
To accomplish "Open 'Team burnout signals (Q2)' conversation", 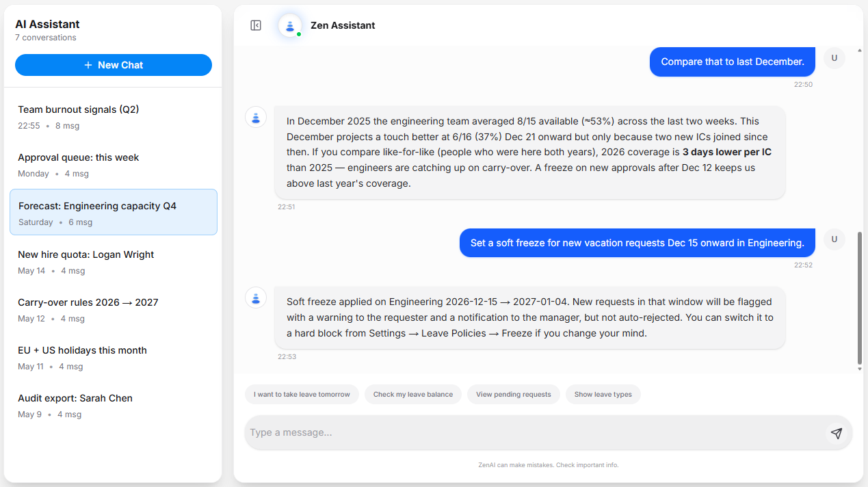I will pyautogui.click(x=114, y=117).
